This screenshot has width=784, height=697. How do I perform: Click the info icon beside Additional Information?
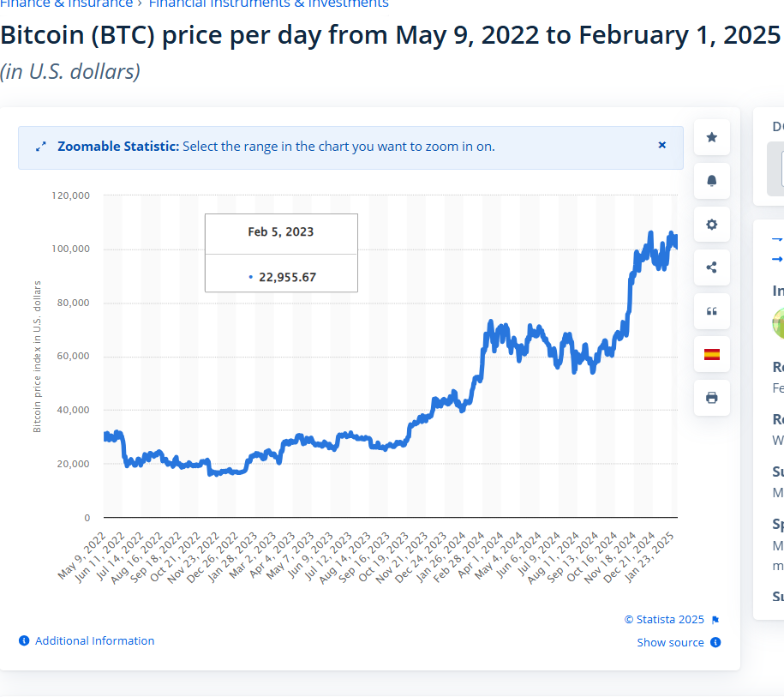[x=24, y=640]
